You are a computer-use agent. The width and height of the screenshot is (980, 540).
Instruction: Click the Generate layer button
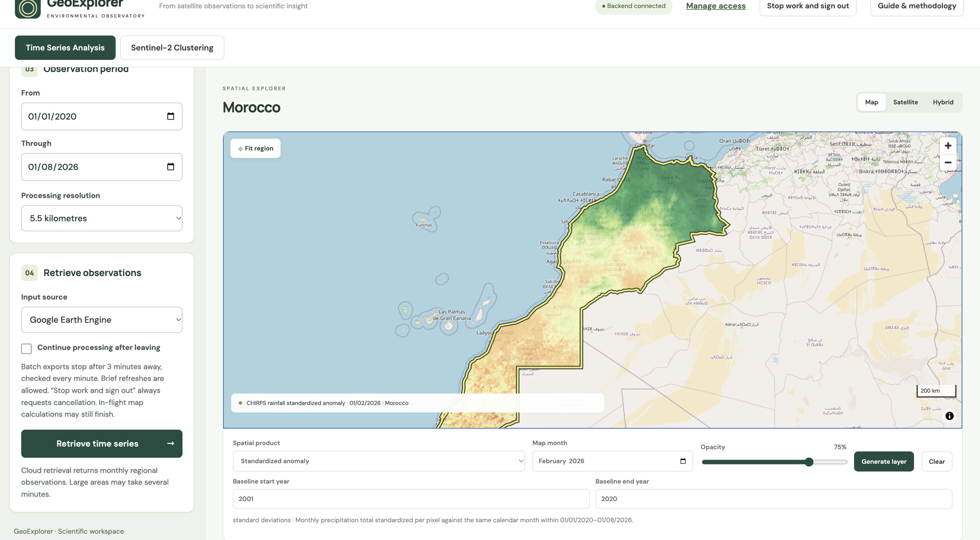tap(883, 461)
